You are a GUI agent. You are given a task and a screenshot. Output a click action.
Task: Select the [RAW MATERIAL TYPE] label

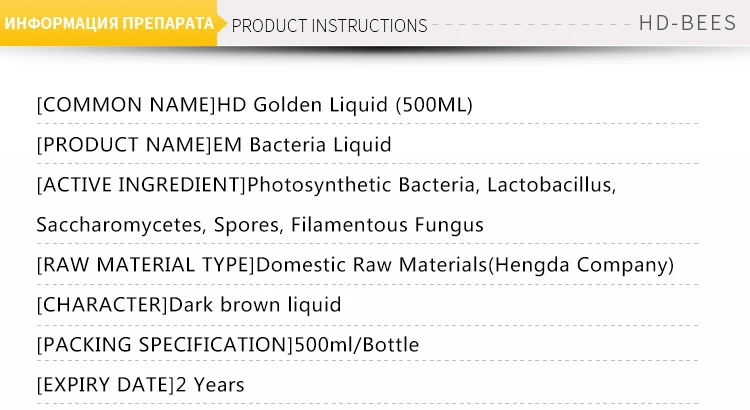tap(146, 265)
